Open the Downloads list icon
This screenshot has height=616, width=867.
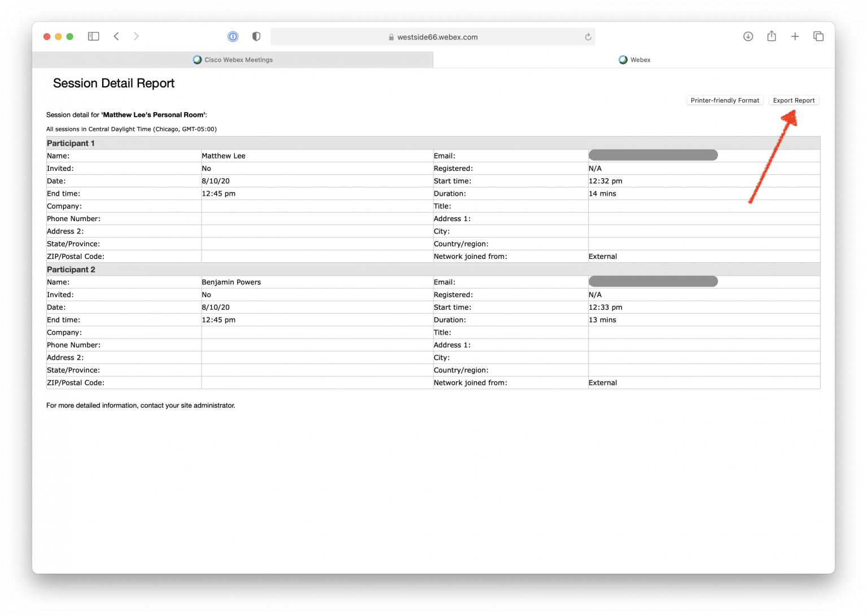click(x=748, y=36)
